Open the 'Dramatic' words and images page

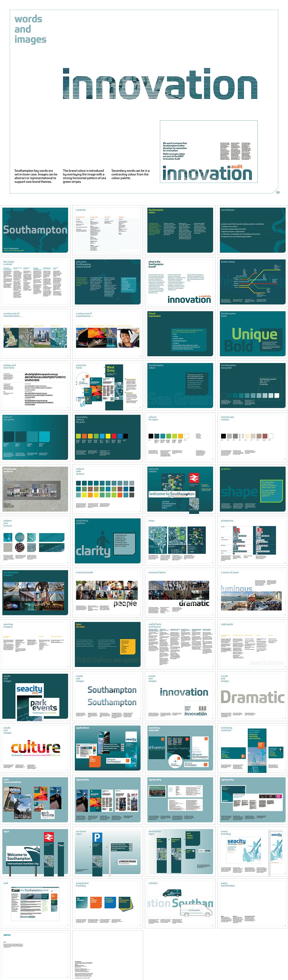click(x=253, y=696)
